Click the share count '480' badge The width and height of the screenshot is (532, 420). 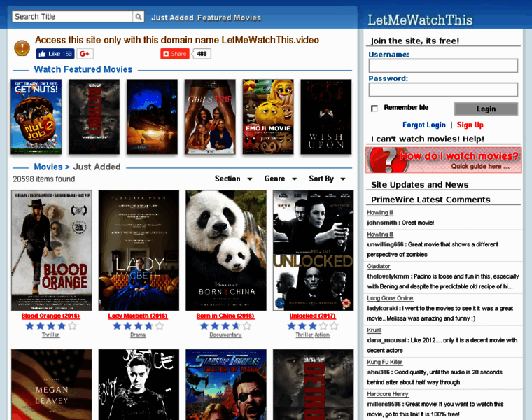[x=202, y=54]
